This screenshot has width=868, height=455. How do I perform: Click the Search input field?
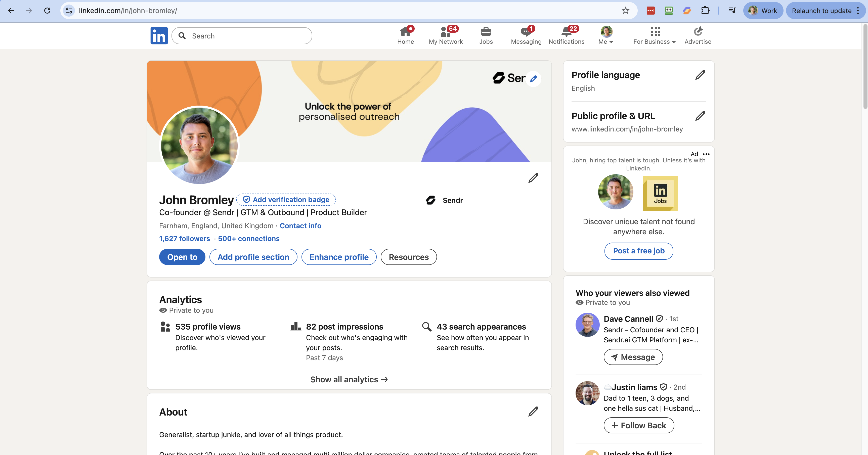[x=242, y=35]
